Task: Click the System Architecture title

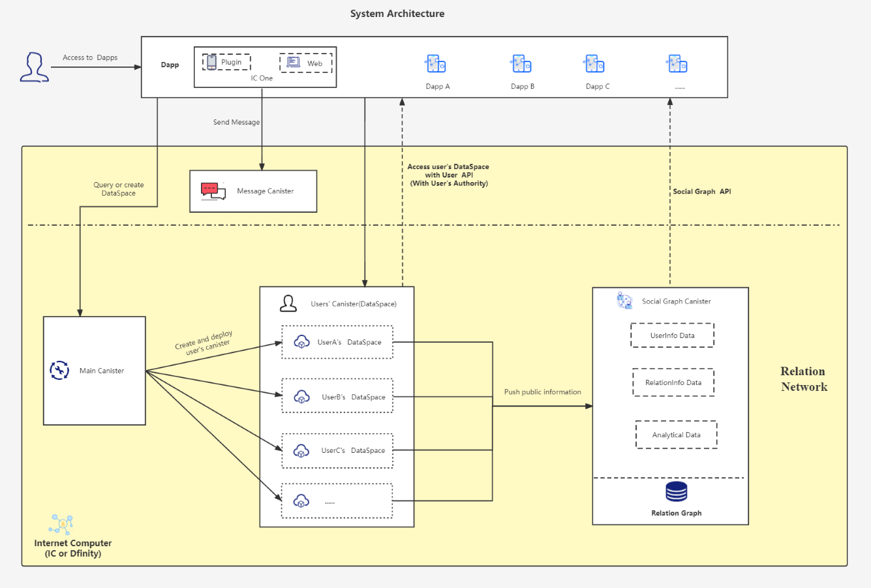Action: tap(397, 14)
